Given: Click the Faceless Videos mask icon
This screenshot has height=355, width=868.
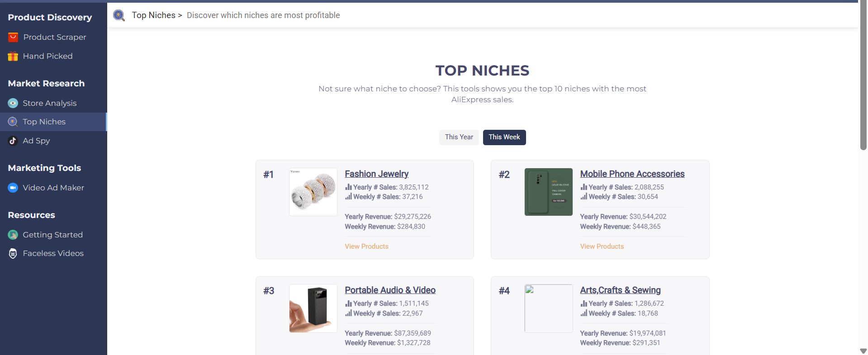Looking at the screenshot, I should (13, 253).
